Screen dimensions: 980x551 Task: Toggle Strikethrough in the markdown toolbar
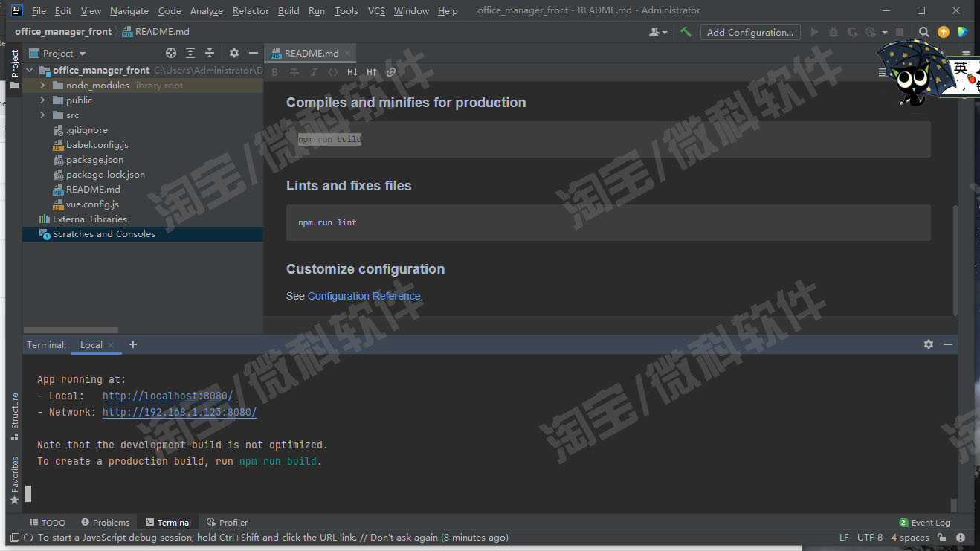[294, 72]
